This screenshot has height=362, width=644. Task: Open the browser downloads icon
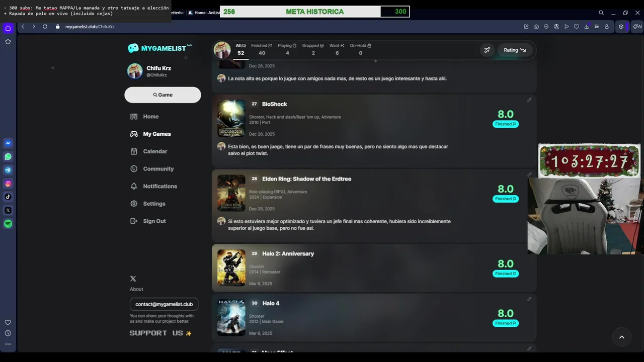(587, 27)
